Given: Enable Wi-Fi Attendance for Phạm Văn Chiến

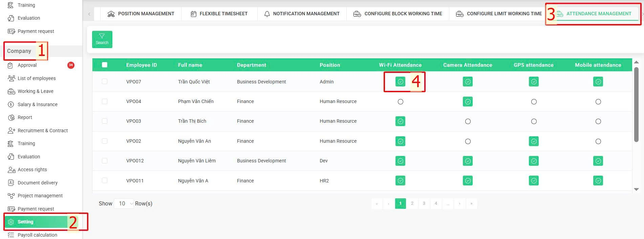Looking at the screenshot, I should (x=401, y=102).
